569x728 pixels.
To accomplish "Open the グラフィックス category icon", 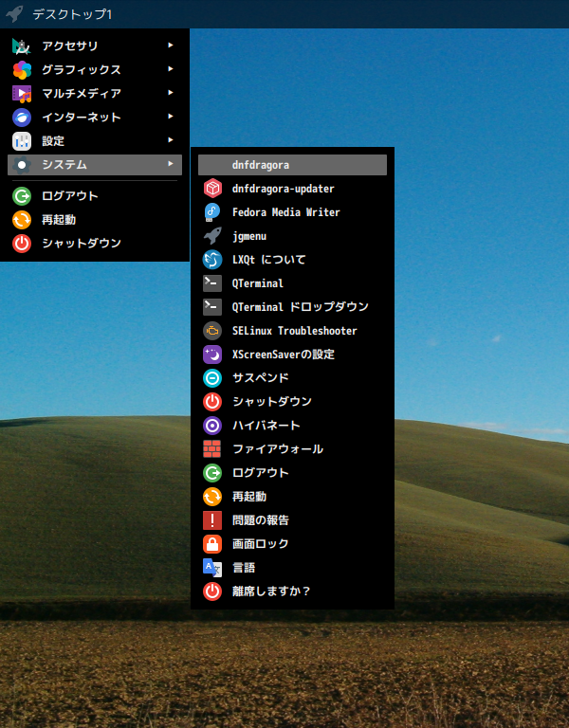I will pyautogui.click(x=22, y=69).
